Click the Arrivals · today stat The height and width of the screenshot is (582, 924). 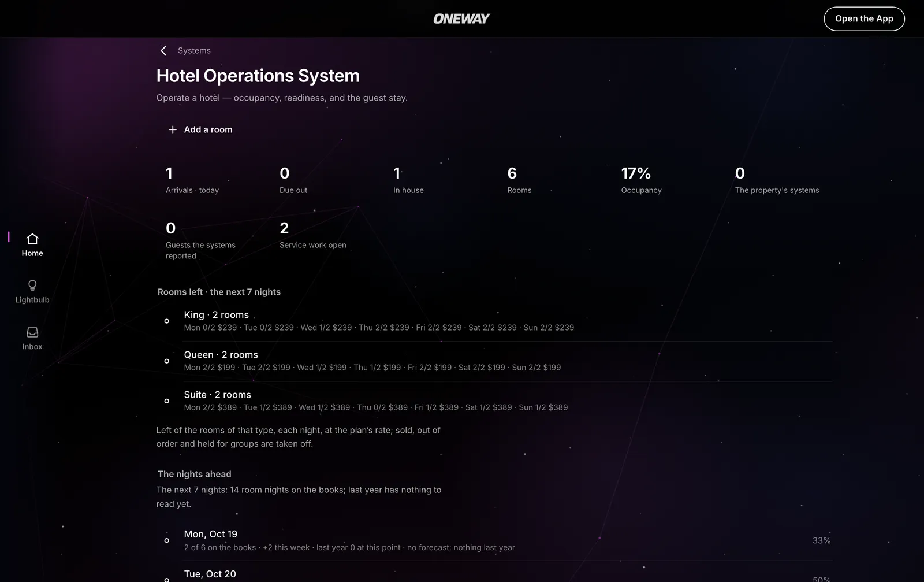[192, 180]
